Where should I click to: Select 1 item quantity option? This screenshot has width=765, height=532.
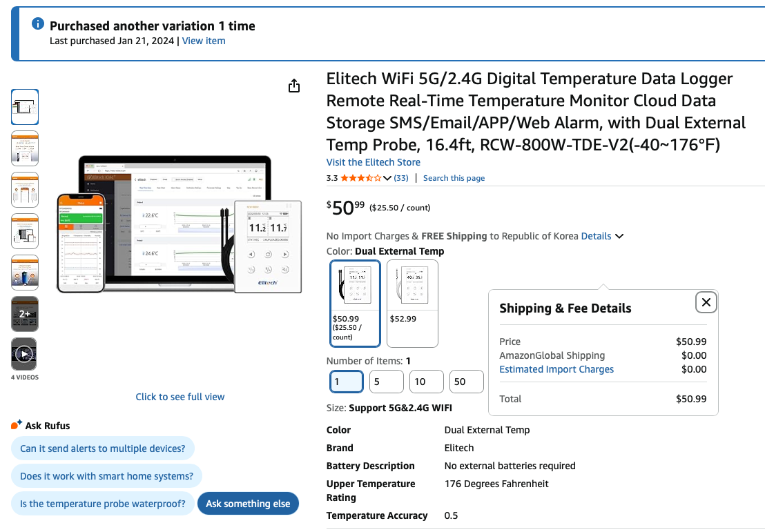(x=347, y=382)
